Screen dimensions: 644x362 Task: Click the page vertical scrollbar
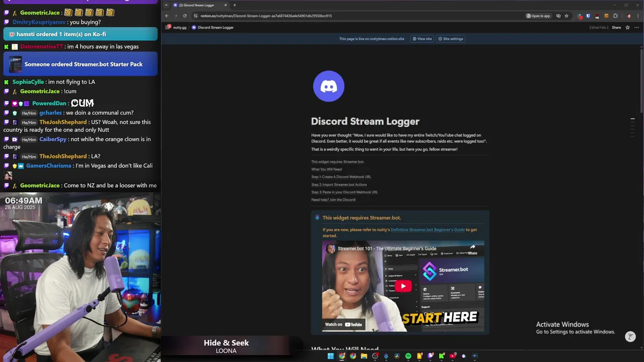pos(641,80)
